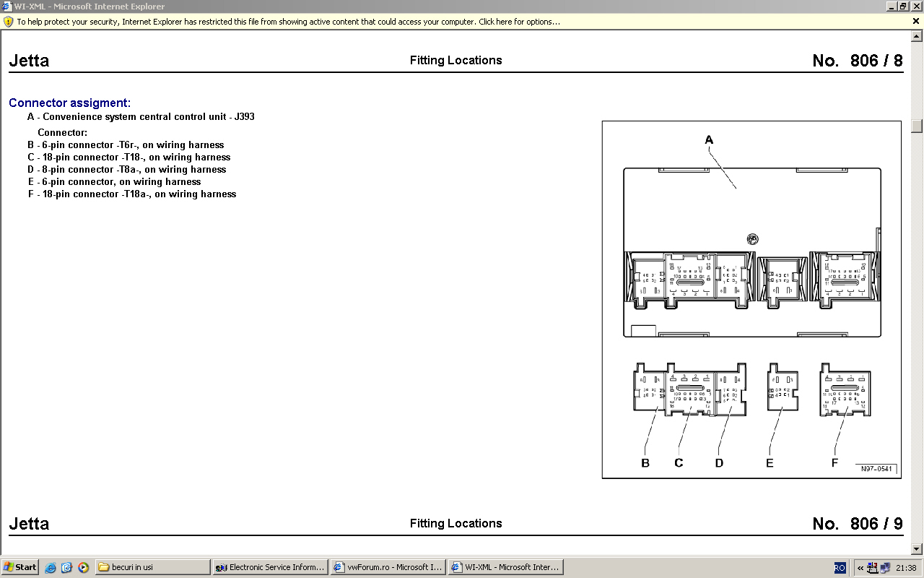The image size is (924, 578).
Task: Click the RO language indicator
Action: pos(840,568)
